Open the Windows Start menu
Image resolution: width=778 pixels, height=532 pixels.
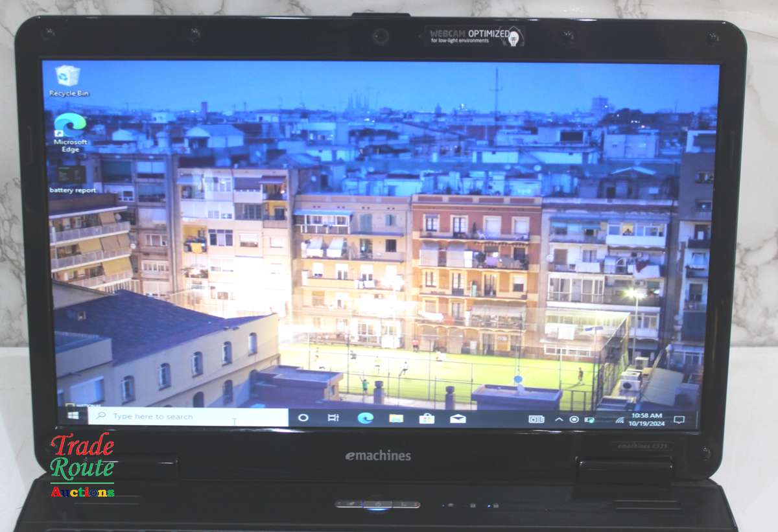coord(73,415)
